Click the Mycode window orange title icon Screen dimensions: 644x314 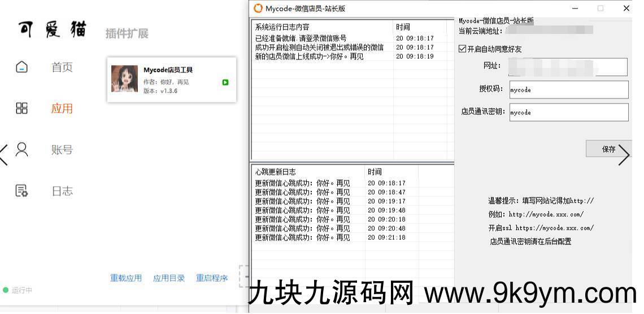coord(258,8)
